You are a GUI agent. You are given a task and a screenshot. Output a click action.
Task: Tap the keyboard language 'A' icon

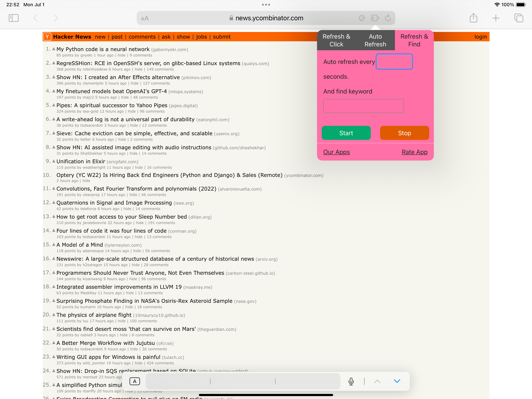click(x=135, y=381)
